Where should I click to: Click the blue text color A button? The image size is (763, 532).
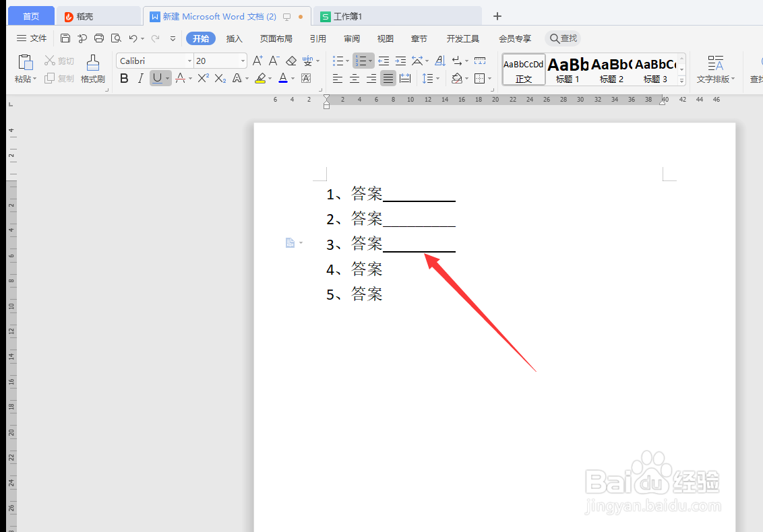[x=282, y=78]
